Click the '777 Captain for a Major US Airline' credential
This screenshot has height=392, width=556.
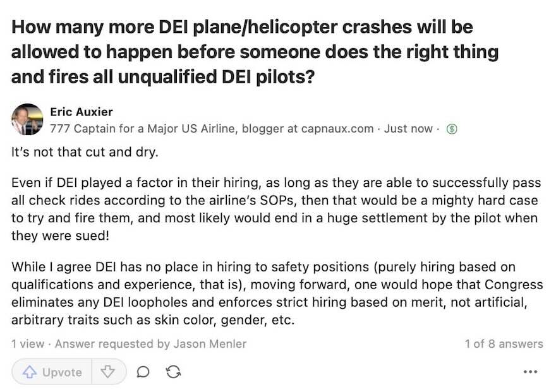pyautogui.click(x=143, y=129)
